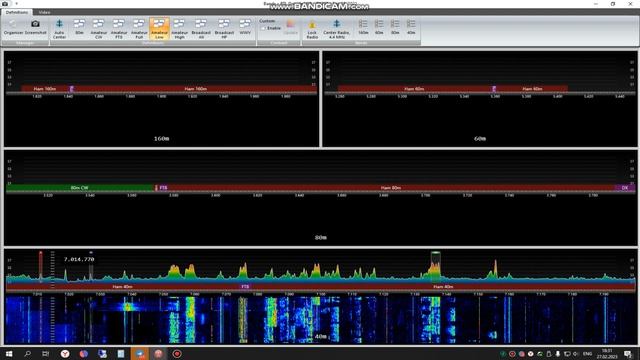
Task: Choose 80m in the Bands group
Action: pos(395,28)
